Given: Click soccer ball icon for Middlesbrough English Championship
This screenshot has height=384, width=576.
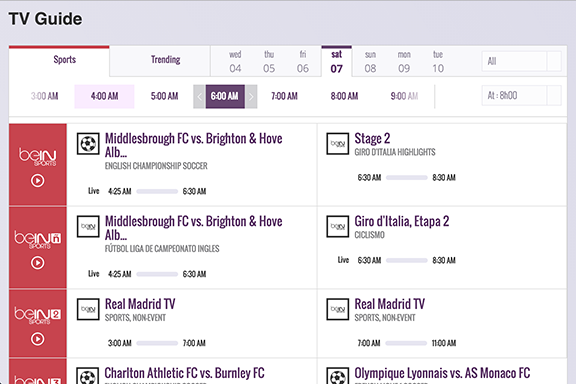Looking at the screenshot, I should (88, 144).
